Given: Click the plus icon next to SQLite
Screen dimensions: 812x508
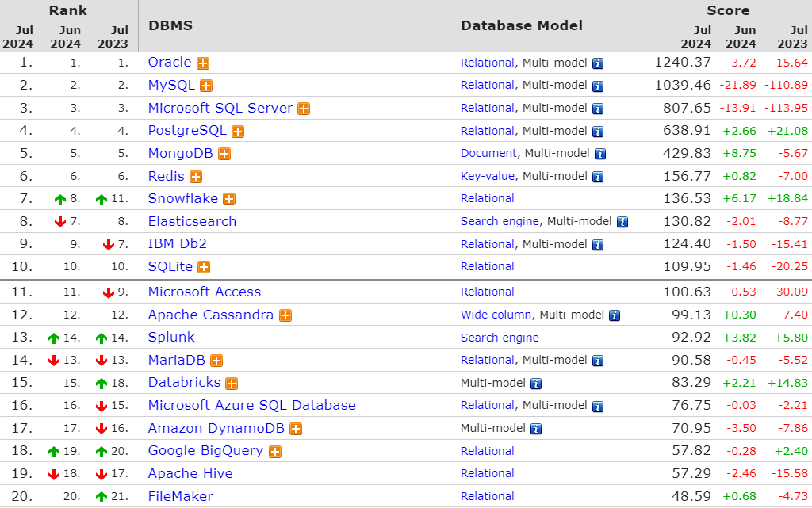Looking at the screenshot, I should (204, 267).
